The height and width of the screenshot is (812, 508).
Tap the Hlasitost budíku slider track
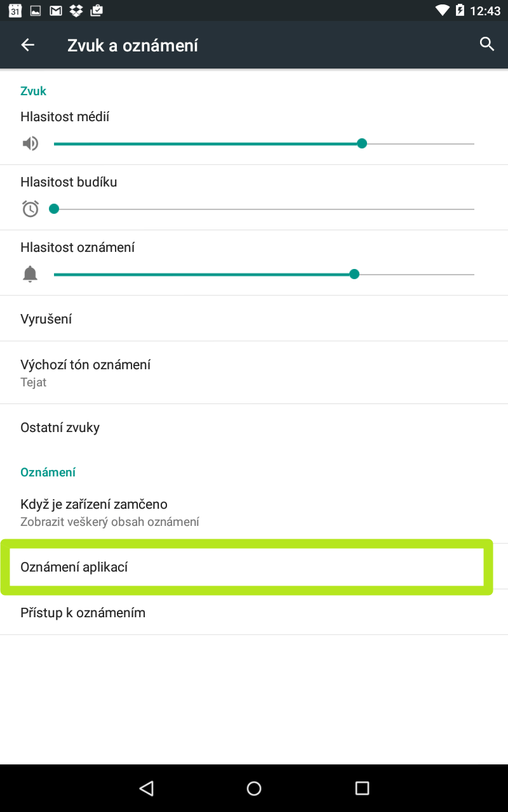pos(264,209)
